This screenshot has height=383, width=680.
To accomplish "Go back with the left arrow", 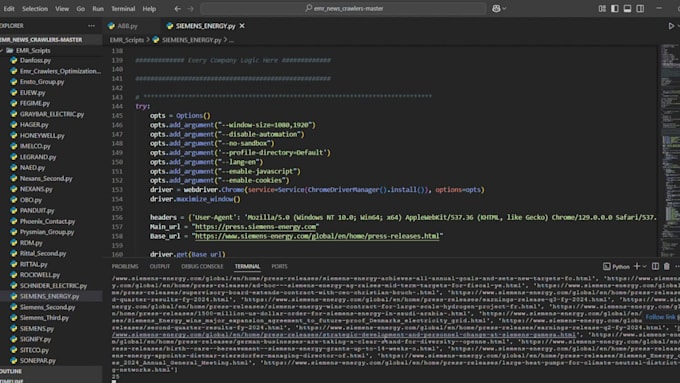I will (x=177, y=8).
